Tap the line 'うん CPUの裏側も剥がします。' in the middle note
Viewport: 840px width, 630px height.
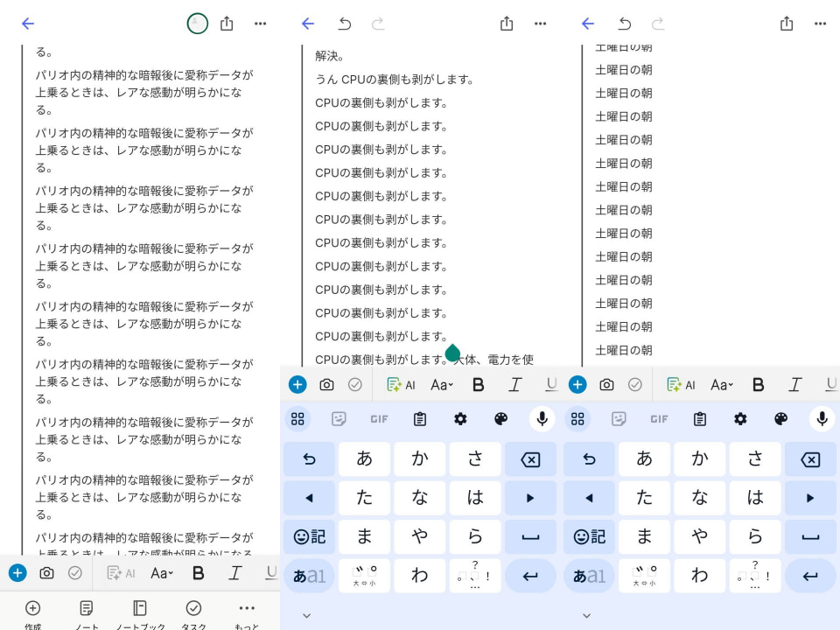coord(395,80)
